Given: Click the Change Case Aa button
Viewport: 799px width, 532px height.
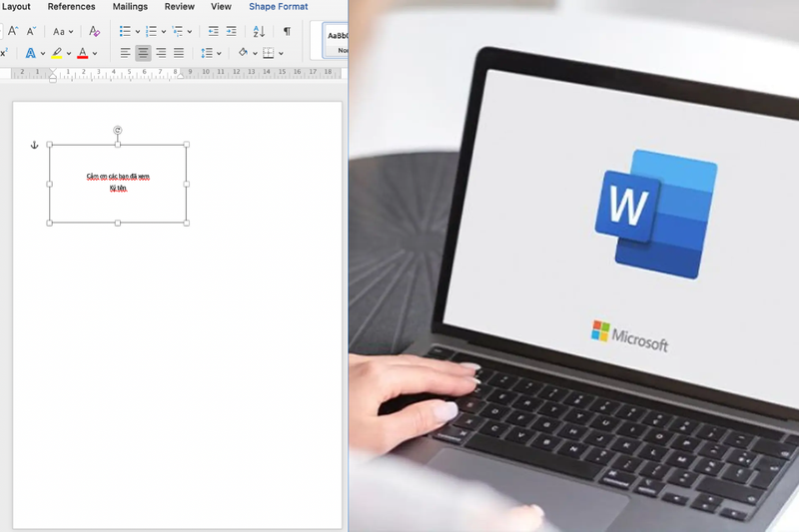Looking at the screenshot, I should (59, 32).
